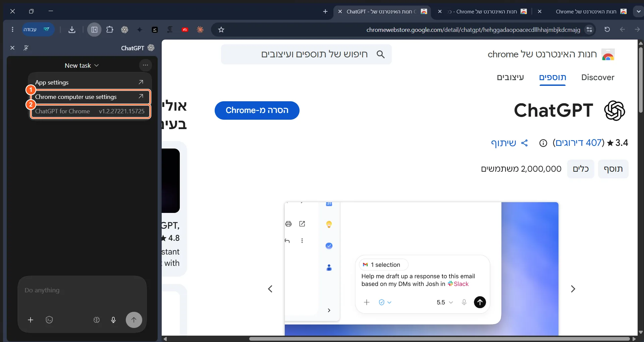The height and width of the screenshot is (342, 644).
Task: Click the dark four-point sparkle extension icon
Action: pos(140,30)
